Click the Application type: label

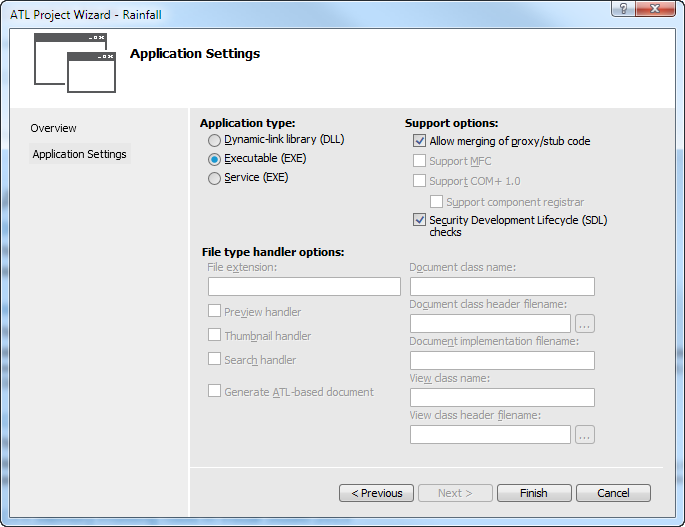tap(248, 123)
